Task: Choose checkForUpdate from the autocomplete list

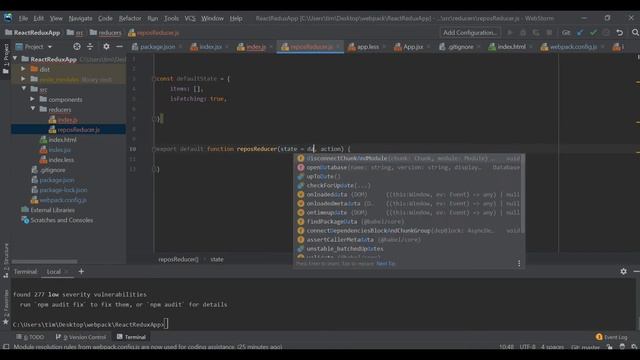Action: click(408, 185)
